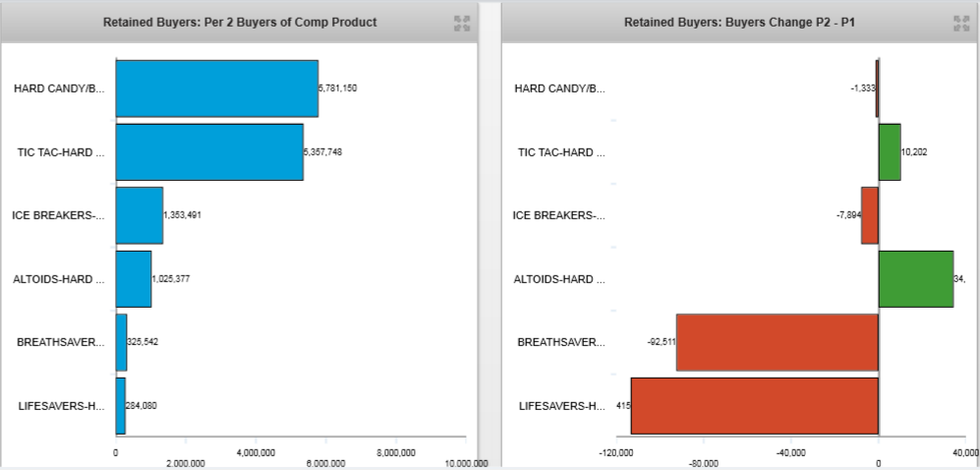The height and width of the screenshot is (470, 980).
Task: Select the green ALTOIDS bar in change chart
Action: (x=915, y=279)
